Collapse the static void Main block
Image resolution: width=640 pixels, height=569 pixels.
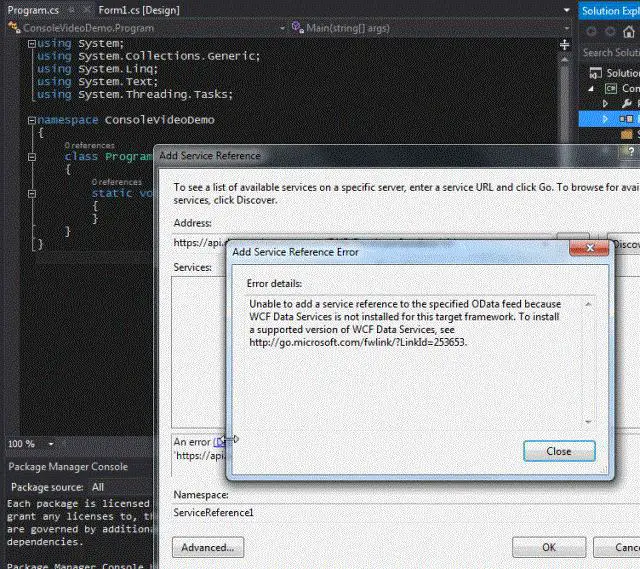pyautogui.click(x=32, y=194)
